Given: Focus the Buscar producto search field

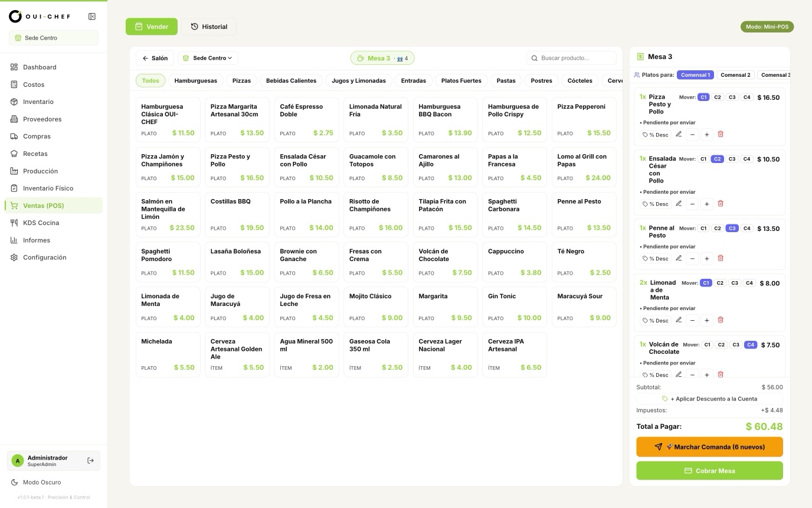Looking at the screenshot, I should point(571,58).
